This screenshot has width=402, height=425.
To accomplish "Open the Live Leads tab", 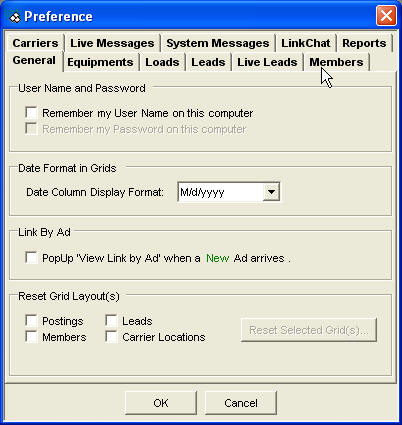I will (x=267, y=62).
